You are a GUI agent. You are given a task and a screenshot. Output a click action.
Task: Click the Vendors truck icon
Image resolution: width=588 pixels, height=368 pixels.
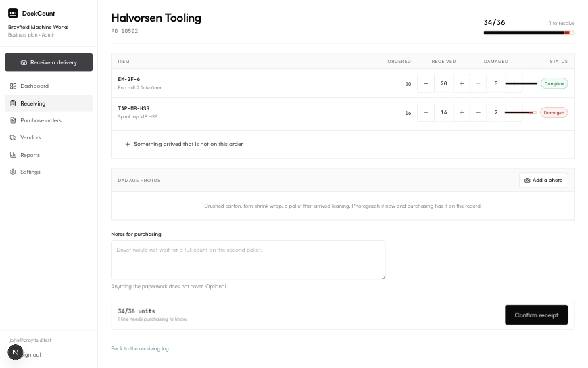click(x=13, y=137)
